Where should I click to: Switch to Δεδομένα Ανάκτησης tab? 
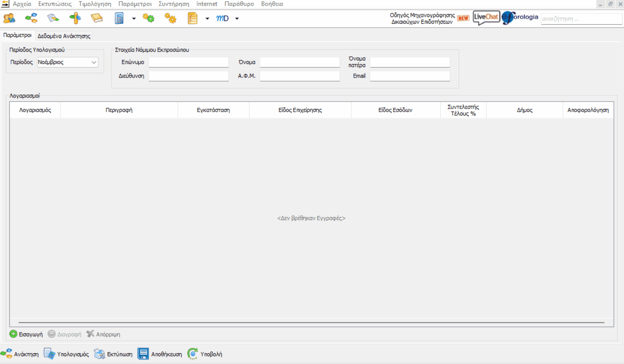tap(64, 36)
